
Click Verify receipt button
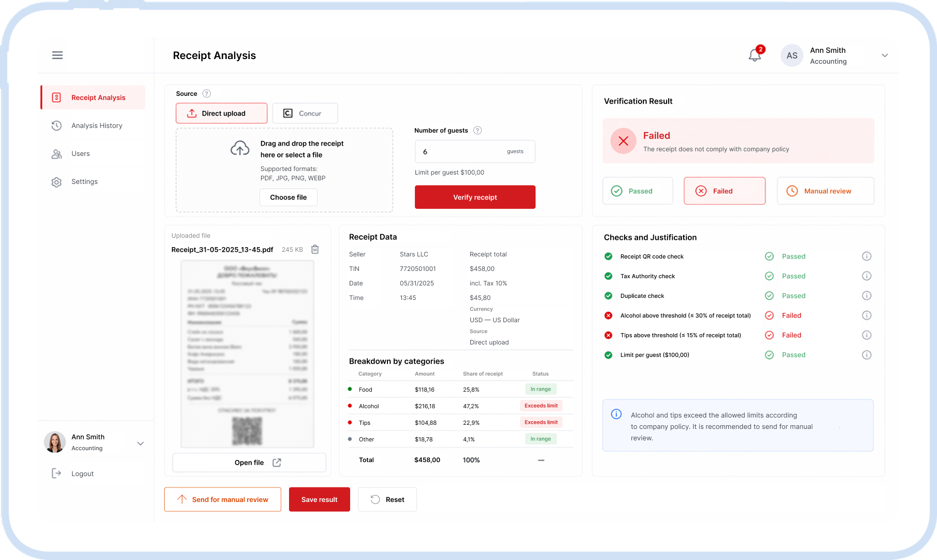475,197
